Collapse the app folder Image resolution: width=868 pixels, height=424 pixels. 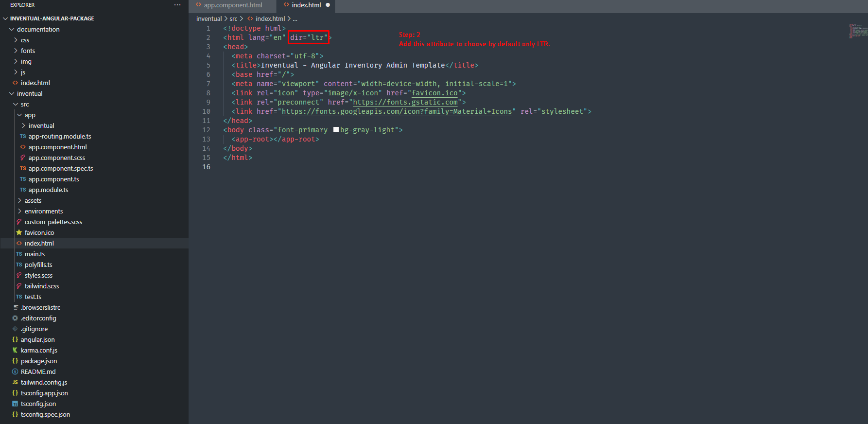tap(19, 115)
